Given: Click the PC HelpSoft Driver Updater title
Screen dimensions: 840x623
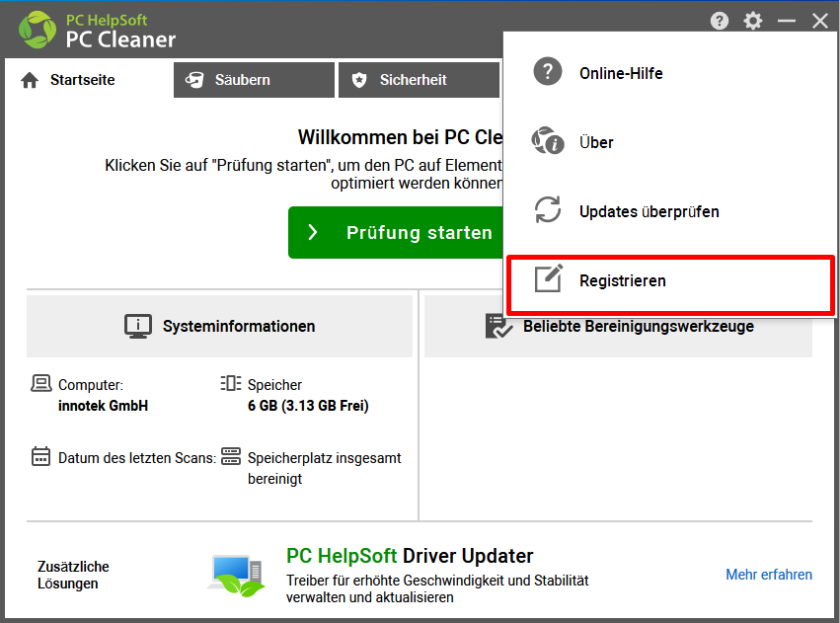Looking at the screenshot, I should coord(410,556).
